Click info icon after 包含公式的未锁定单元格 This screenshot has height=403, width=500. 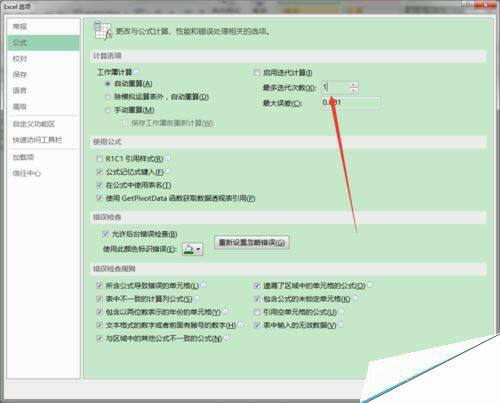(x=355, y=298)
